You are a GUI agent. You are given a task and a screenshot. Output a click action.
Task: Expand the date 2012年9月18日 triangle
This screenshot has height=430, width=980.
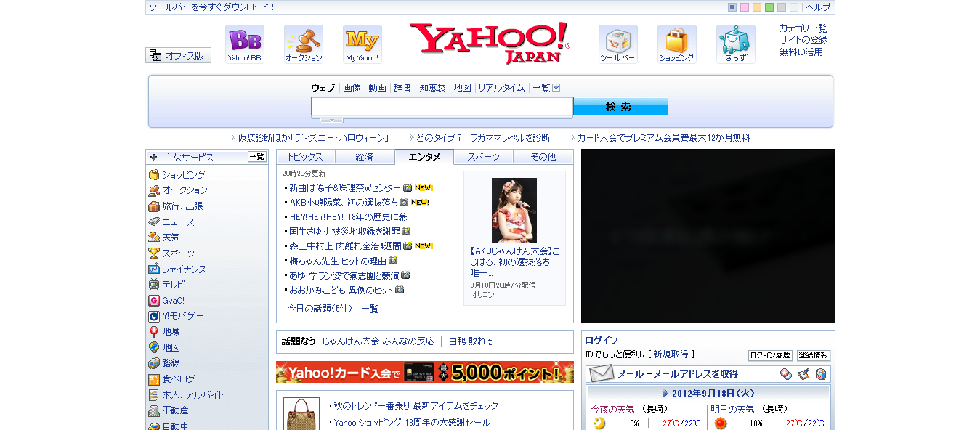tap(665, 393)
